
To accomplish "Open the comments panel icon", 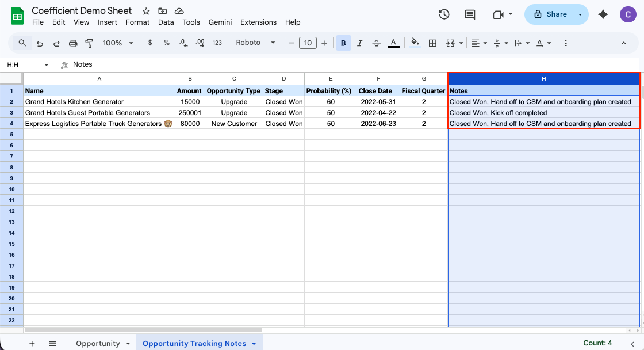I will [469, 14].
